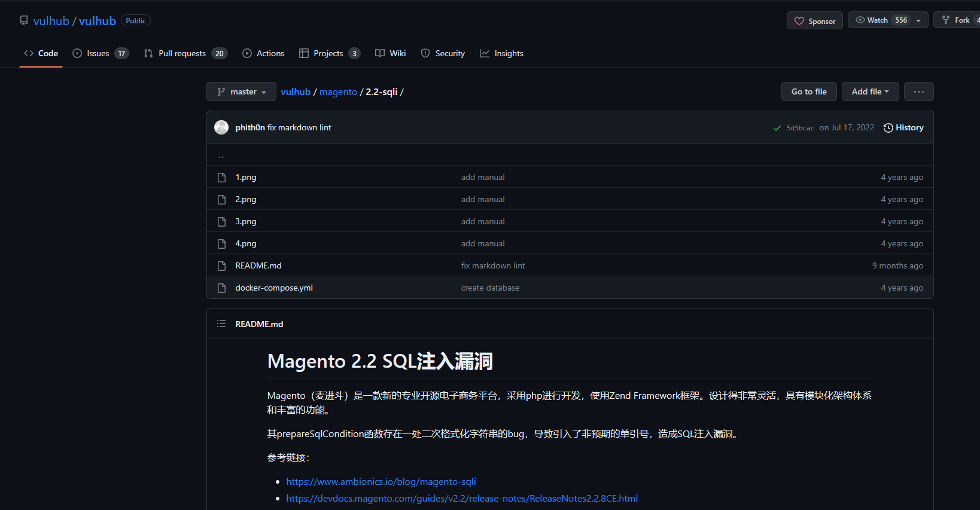Open the latest commit message fix markdown lint
The image size is (980, 510).
coord(299,127)
